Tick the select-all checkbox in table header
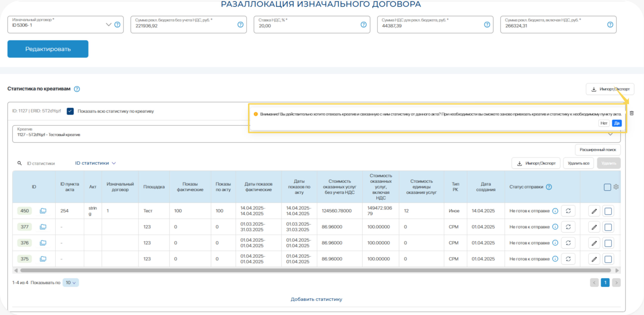 607,187
